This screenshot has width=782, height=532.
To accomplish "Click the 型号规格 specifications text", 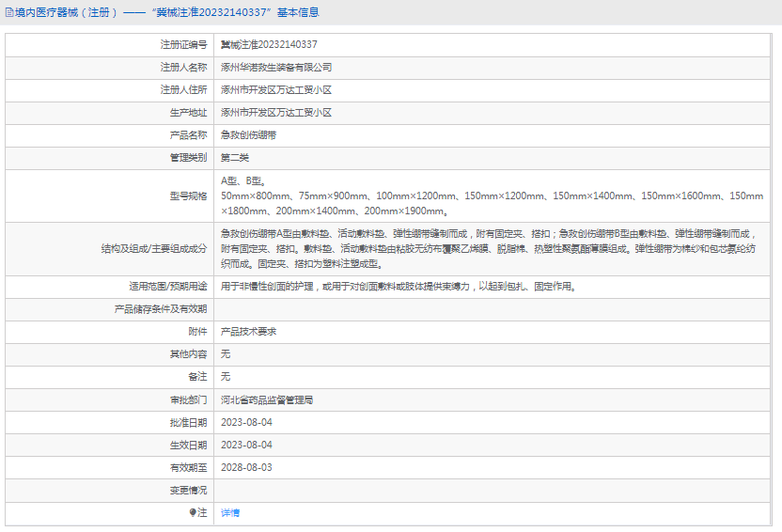I will [492, 196].
